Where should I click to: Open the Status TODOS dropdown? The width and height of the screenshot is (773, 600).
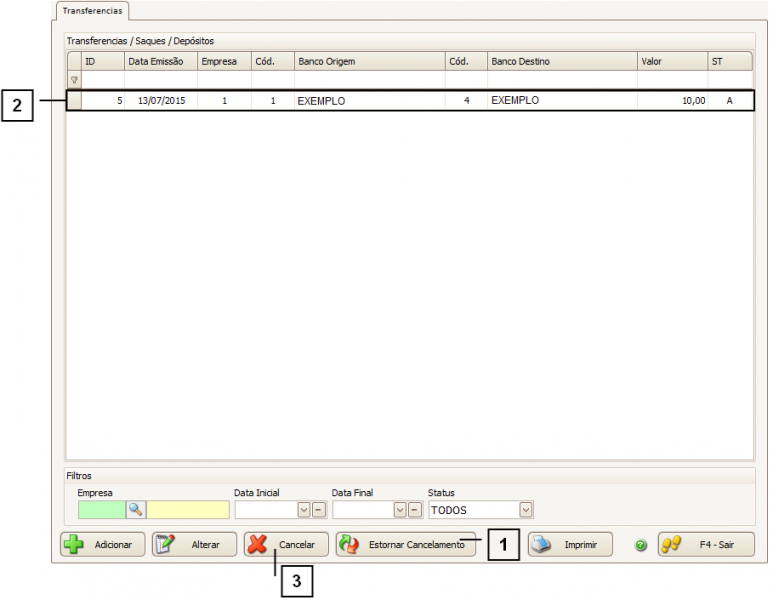pyautogui.click(x=526, y=510)
